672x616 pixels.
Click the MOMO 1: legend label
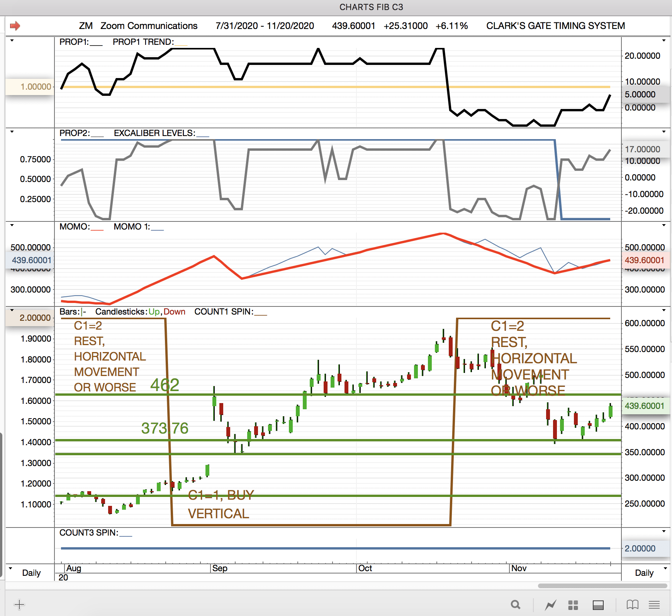point(132,226)
